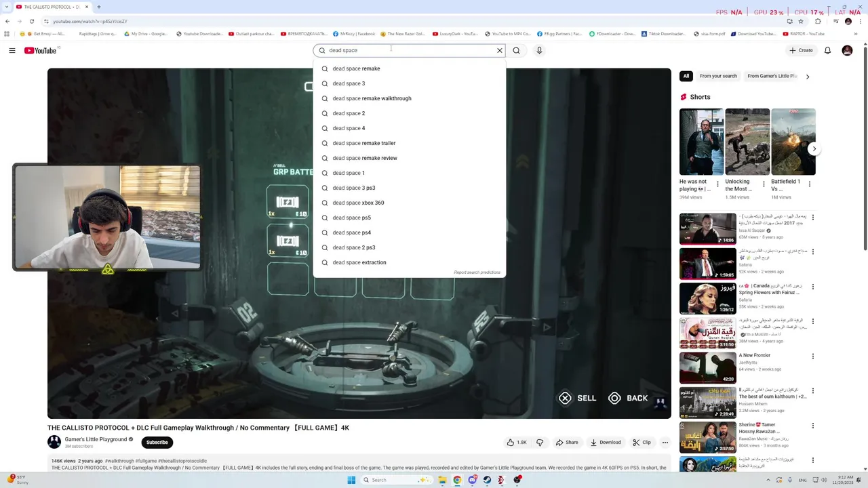This screenshot has width=868, height=488.
Task: Subscribe to Gamer's Little Playground
Action: (x=157, y=442)
